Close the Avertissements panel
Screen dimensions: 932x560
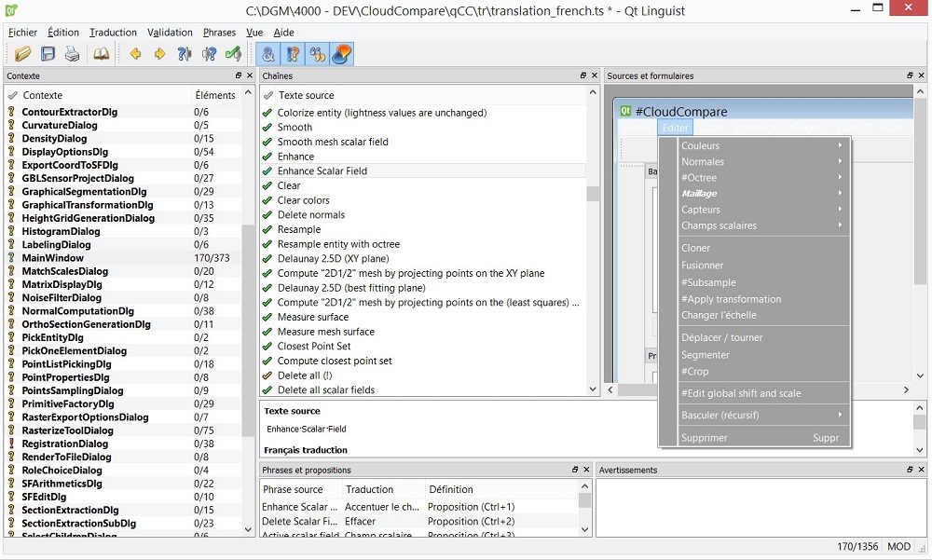[x=923, y=471]
